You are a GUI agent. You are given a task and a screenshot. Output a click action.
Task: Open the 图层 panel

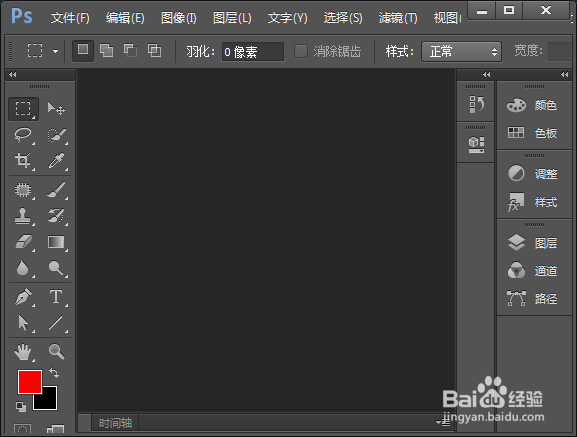point(532,243)
